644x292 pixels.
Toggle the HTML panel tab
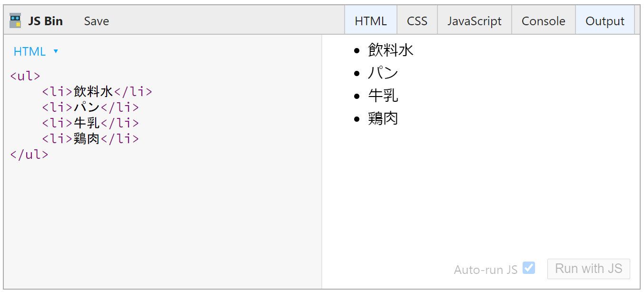(x=371, y=21)
